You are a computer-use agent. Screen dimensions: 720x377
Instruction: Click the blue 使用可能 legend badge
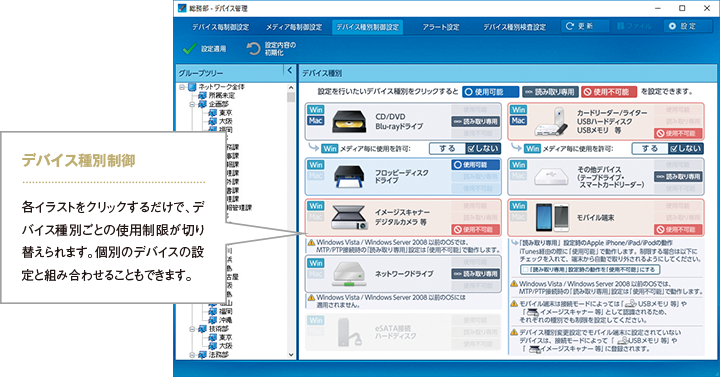click(x=490, y=92)
